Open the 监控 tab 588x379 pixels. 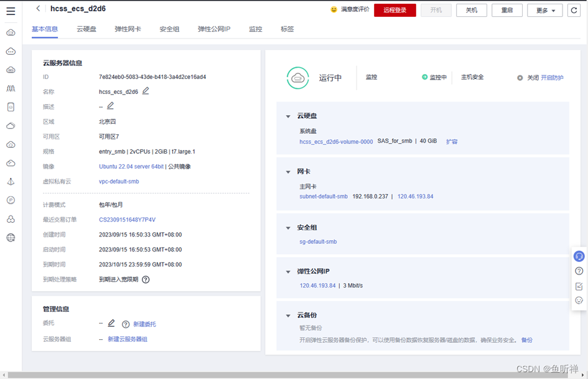coord(256,29)
